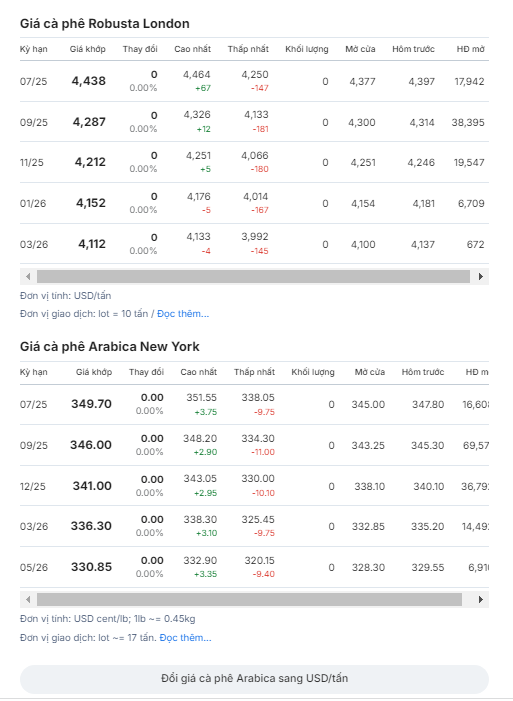Select Arabica 'Thay đổi' column header
The image size is (513, 701).
[x=146, y=372]
